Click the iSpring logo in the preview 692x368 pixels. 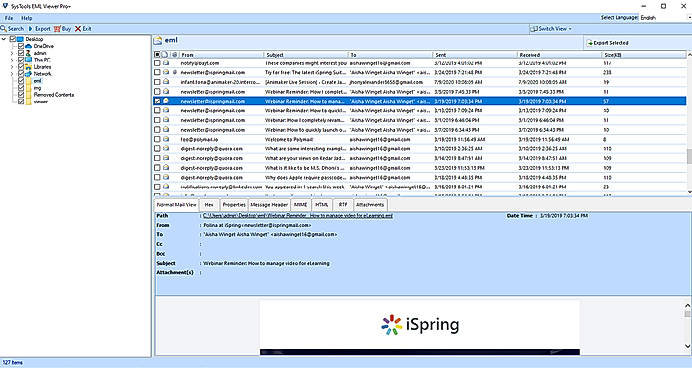coord(420,324)
